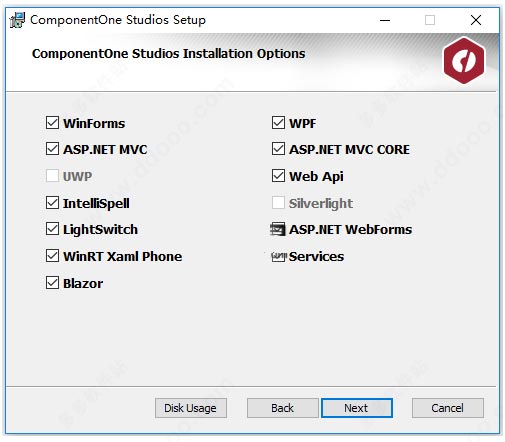Go back to the previous step
The height and width of the screenshot is (442, 505).
pyautogui.click(x=283, y=408)
